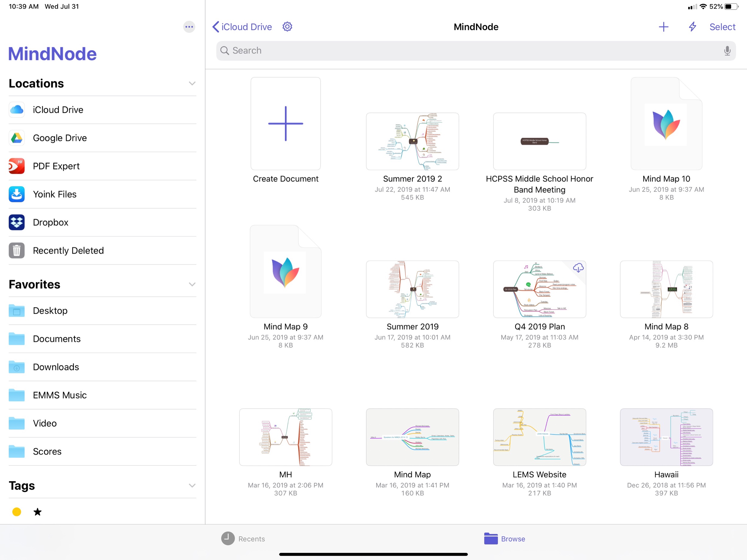Open the Mind Map 9 document
Screen dimensions: 747x560
point(286,272)
